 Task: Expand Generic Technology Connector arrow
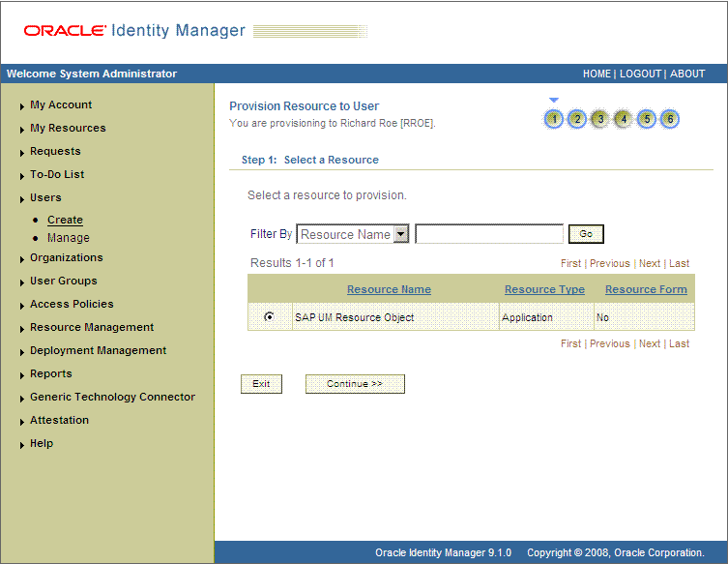coord(22,400)
